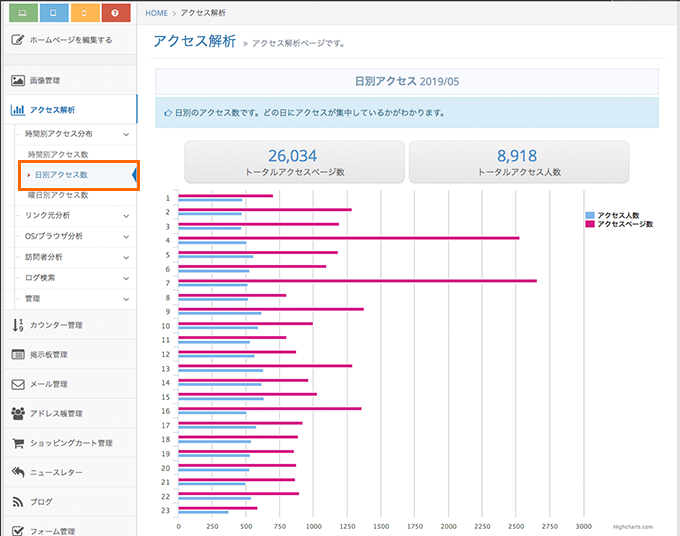Toggle アクセス人数 blue legend swatch
The image size is (680, 536).
[590, 215]
